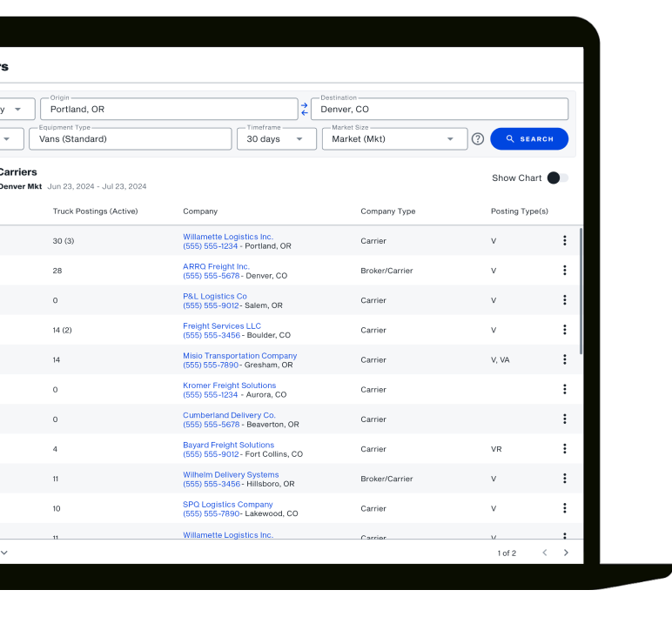Click the V, VA posting type cell
672x637 pixels.
tap(501, 360)
